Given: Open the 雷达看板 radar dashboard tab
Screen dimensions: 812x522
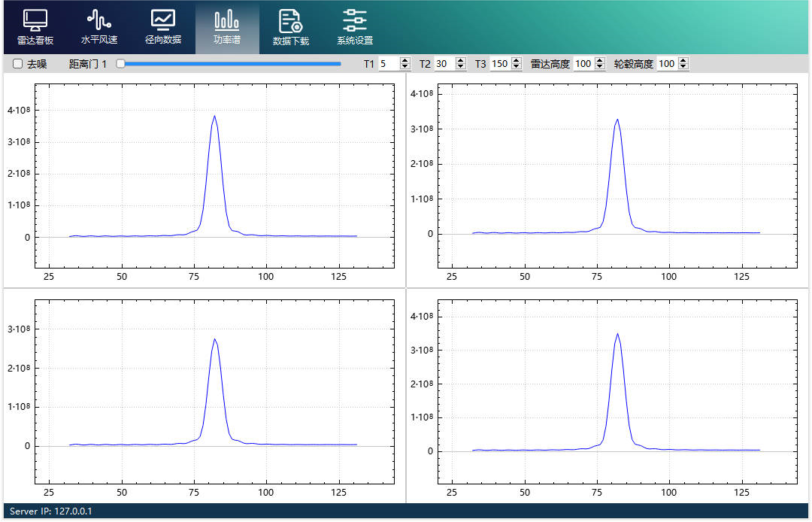Looking at the screenshot, I should coord(35,27).
